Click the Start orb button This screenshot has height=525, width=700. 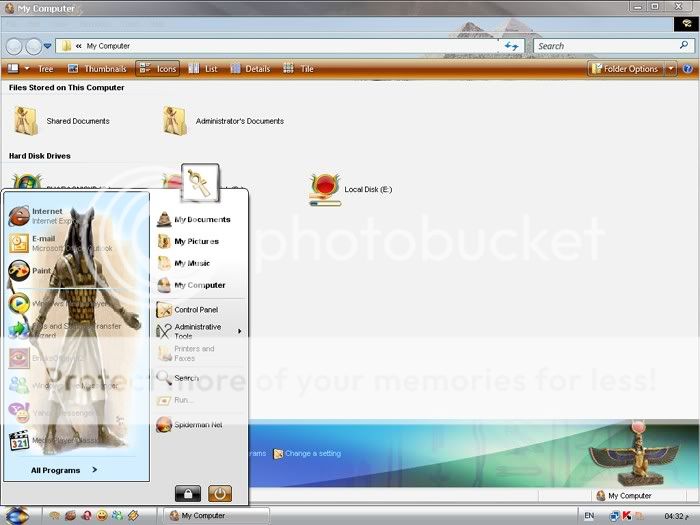(17, 514)
